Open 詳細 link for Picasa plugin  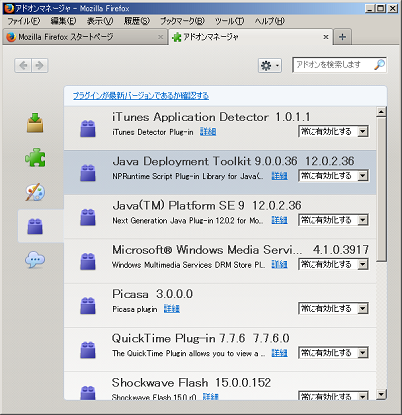click(172, 309)
